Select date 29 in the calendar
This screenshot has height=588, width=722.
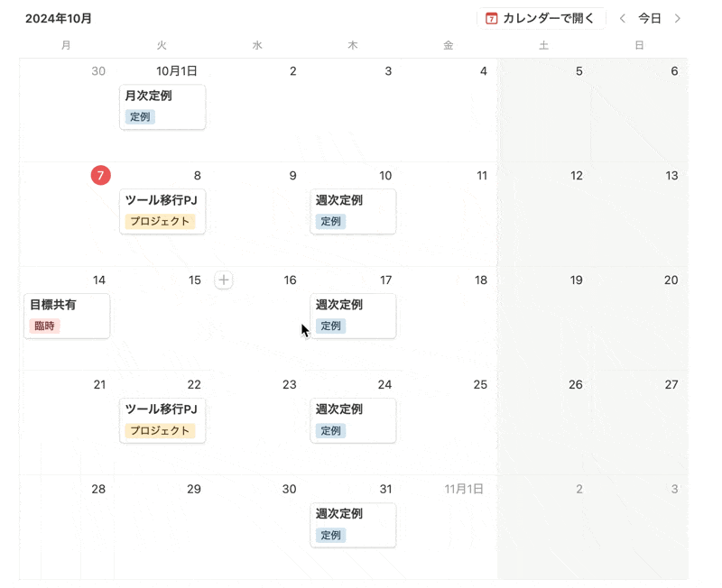(194, 489)
